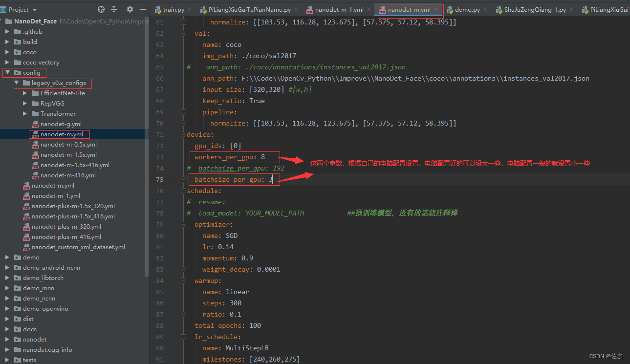The width and height of the screenshot is (630, 364).
Task: Place cursor after batchsize_per_gpu: 3
Action: pyautogui.click(x=273, y=180)
